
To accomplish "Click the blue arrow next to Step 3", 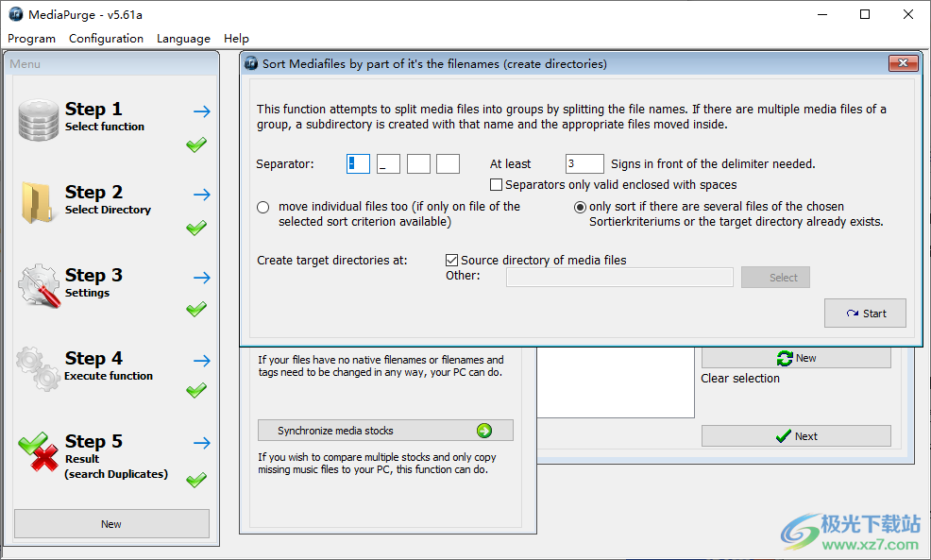I will click(202, 278).
